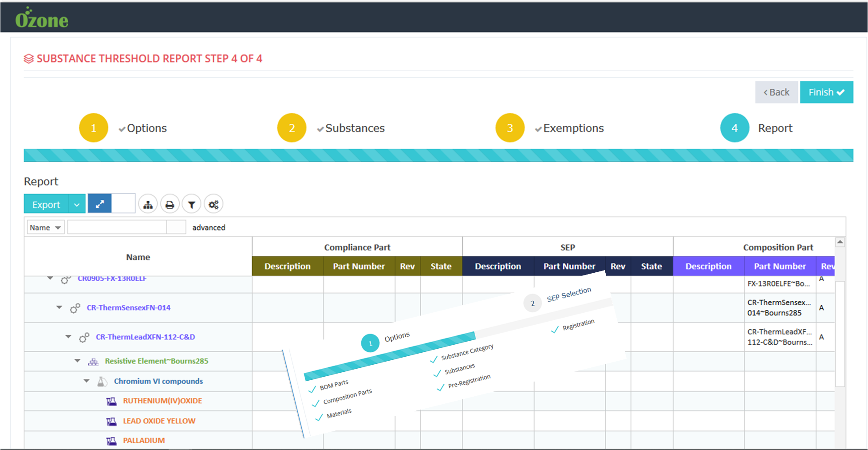
Task: Open the Name search field dropdown
Action: [45, 227]
